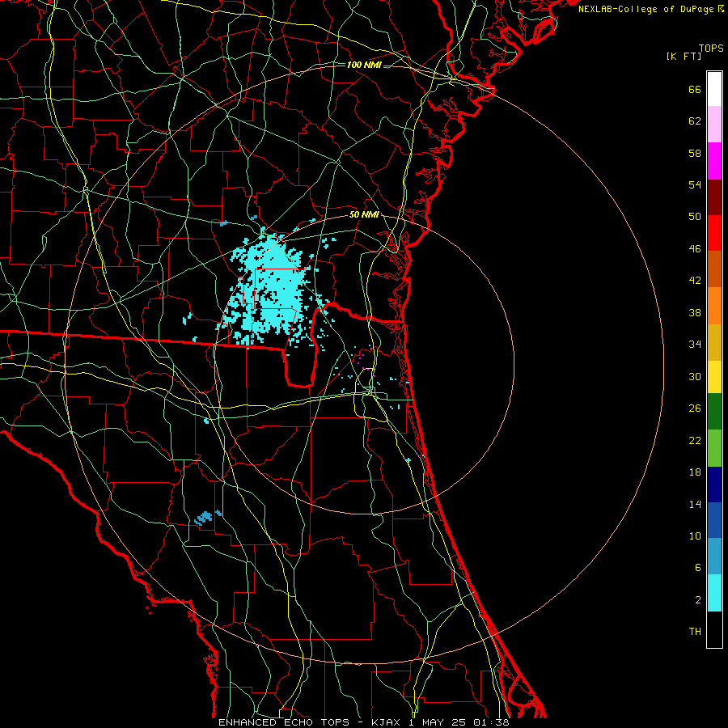Image resolution: width=728 pixels, height=728 pixels.
Task: Click the medium blue 18 color swatch
Action: [714, 520]
